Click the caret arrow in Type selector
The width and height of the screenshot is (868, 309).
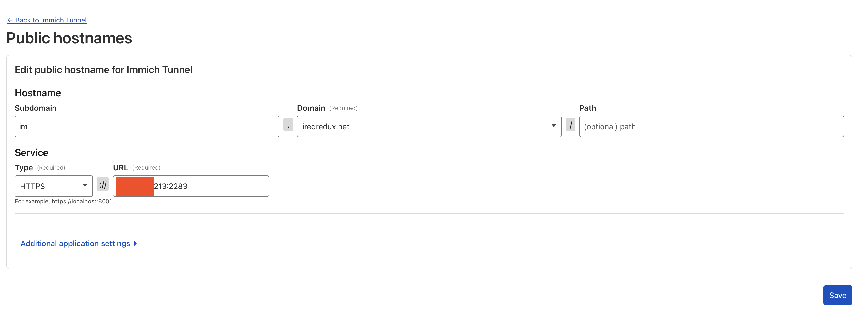tap(85, 186)
